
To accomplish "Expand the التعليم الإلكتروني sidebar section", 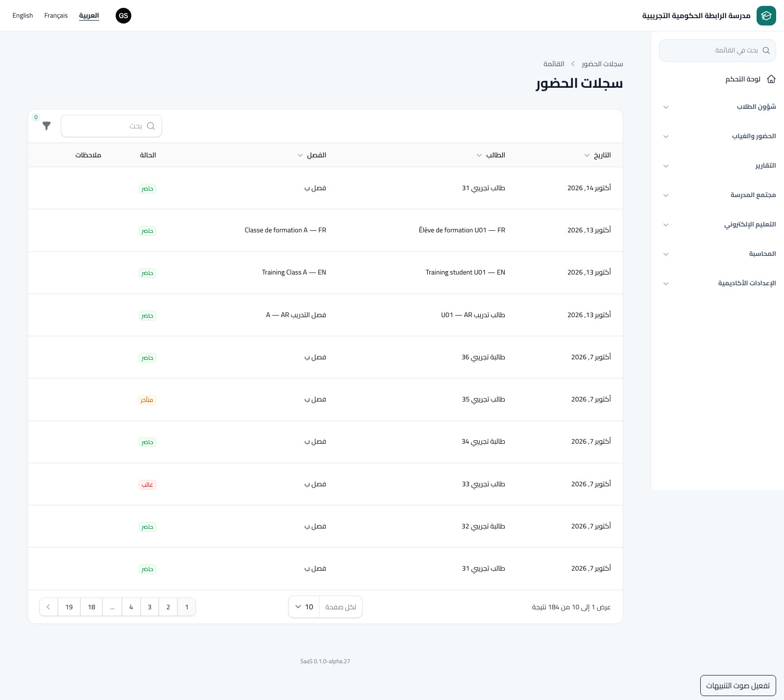I will [717, 225].
